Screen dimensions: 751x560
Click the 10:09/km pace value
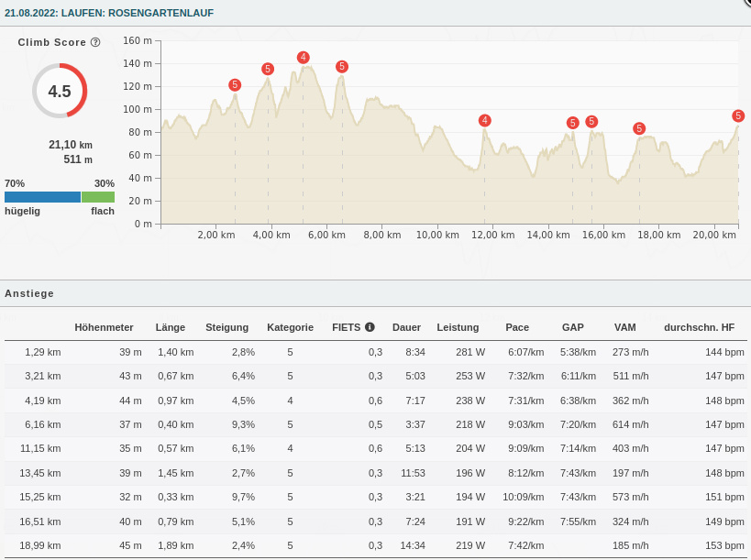click(523, 497)
